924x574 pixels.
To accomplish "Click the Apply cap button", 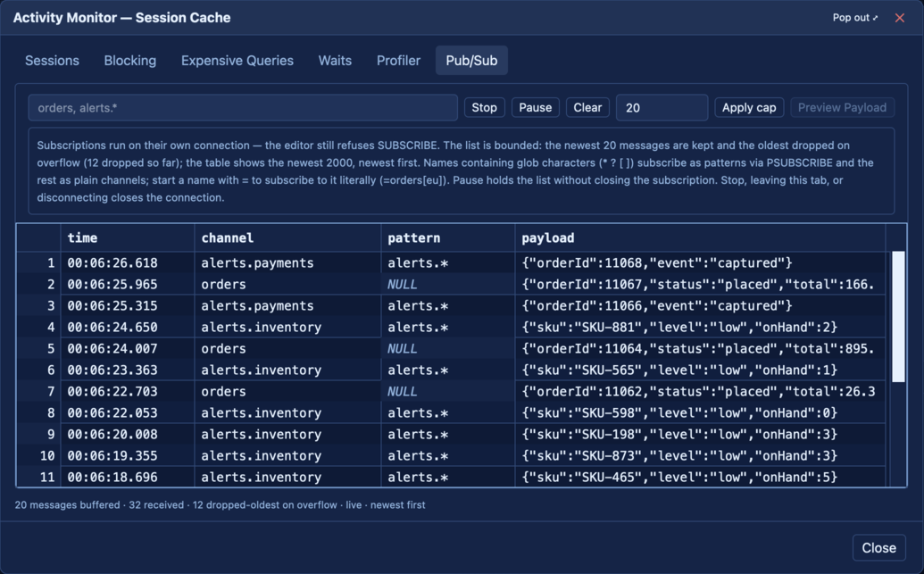I will point(749,108).
